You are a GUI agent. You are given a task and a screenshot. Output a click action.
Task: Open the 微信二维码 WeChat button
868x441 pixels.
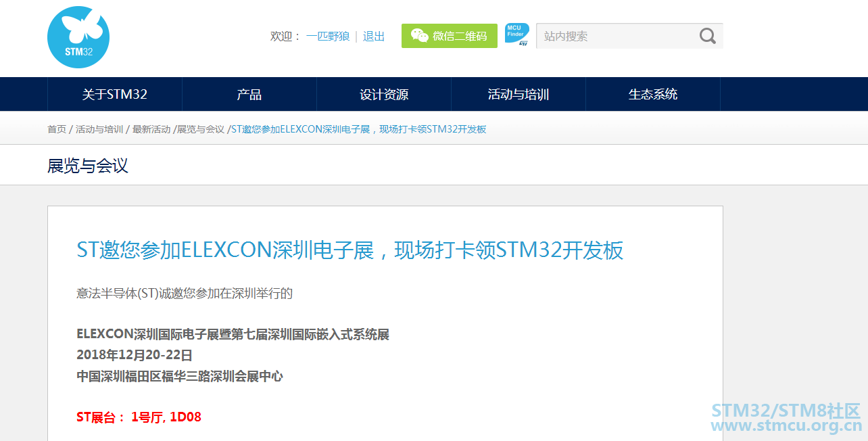click(450, 36)
